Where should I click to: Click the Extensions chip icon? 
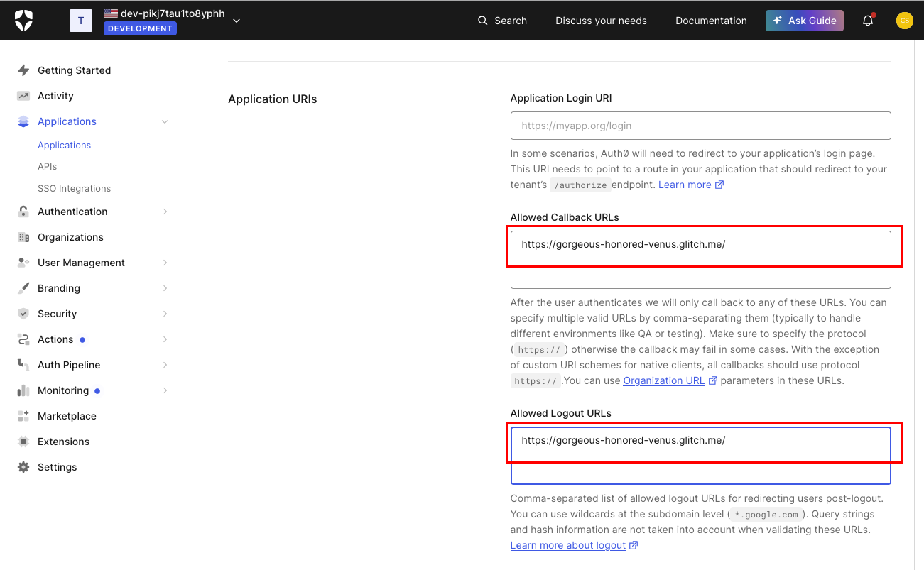coord(23,442)
